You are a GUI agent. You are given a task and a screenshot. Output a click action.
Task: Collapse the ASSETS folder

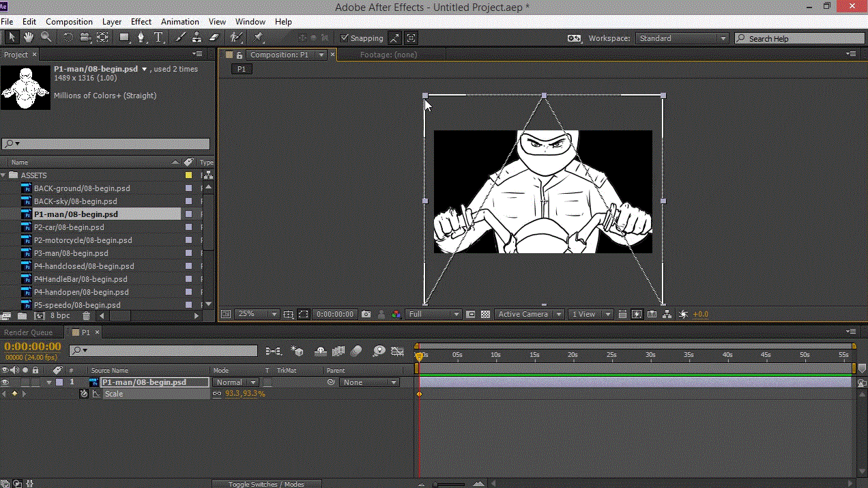[x=4, y=175]
